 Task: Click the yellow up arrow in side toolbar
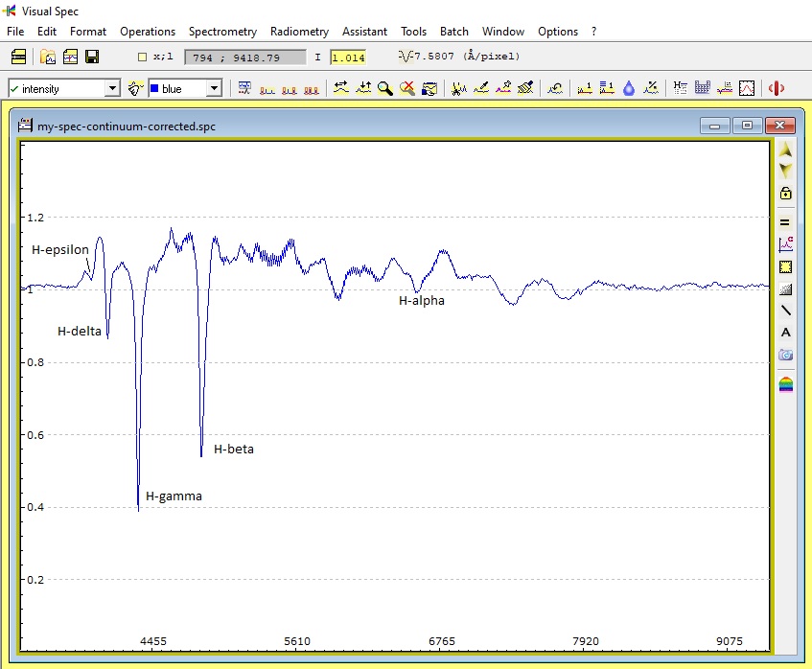[785, 150]
